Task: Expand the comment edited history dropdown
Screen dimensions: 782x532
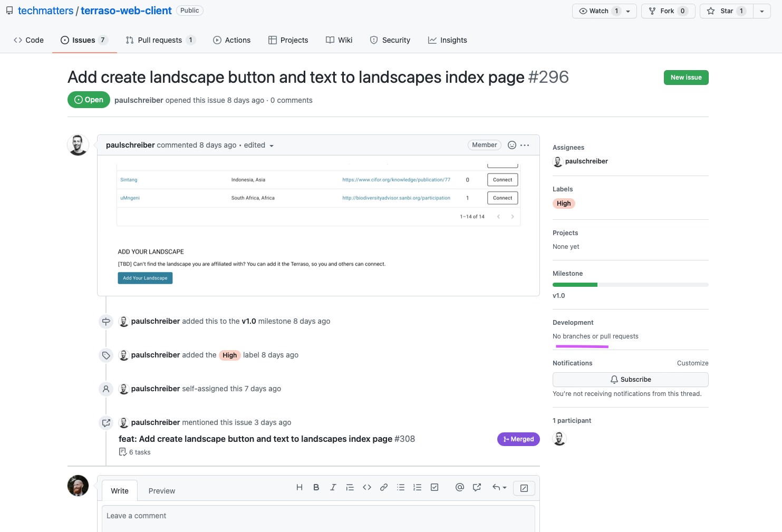Action: [272, 146]
